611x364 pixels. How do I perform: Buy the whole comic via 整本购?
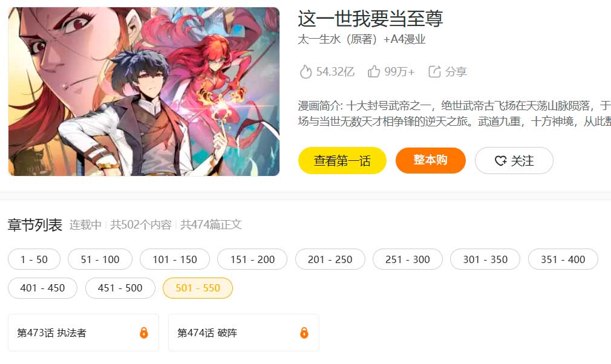click(431, 160)
